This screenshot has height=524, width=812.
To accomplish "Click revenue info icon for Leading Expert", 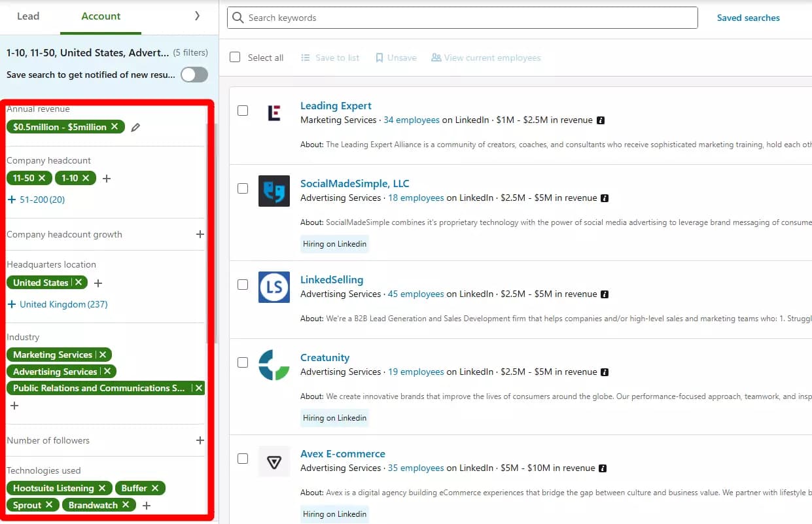I will click(x=601, y=120).
